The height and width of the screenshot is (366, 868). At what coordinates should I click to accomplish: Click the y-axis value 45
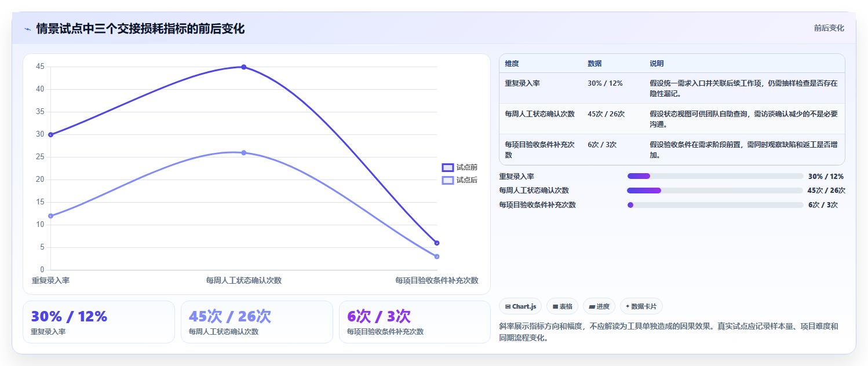pos(40,67)
